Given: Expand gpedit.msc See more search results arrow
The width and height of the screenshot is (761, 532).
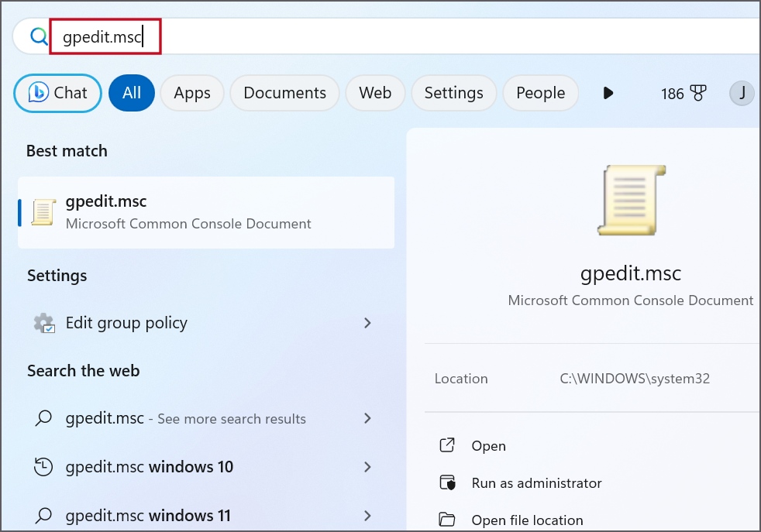Looking at the screenshot, I should click(x=367, y=418).
